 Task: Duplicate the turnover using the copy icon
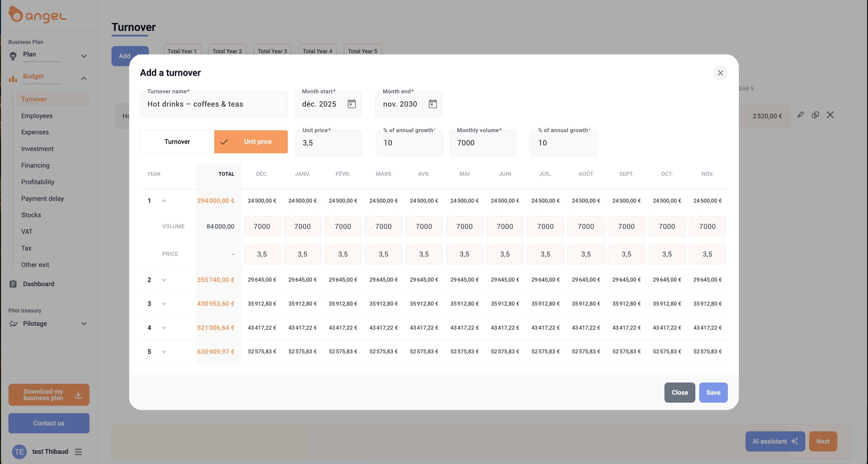pyautogui.click(x=815, y=115)
